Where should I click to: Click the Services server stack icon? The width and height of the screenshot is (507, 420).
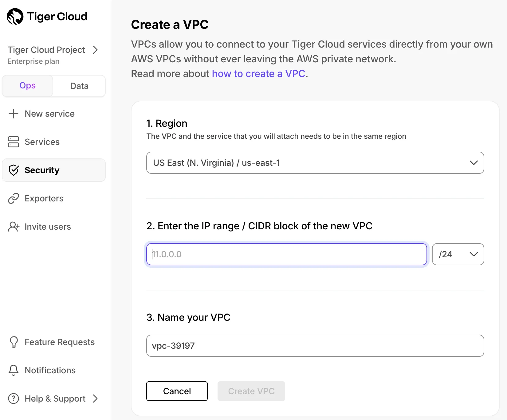point(14,142)
